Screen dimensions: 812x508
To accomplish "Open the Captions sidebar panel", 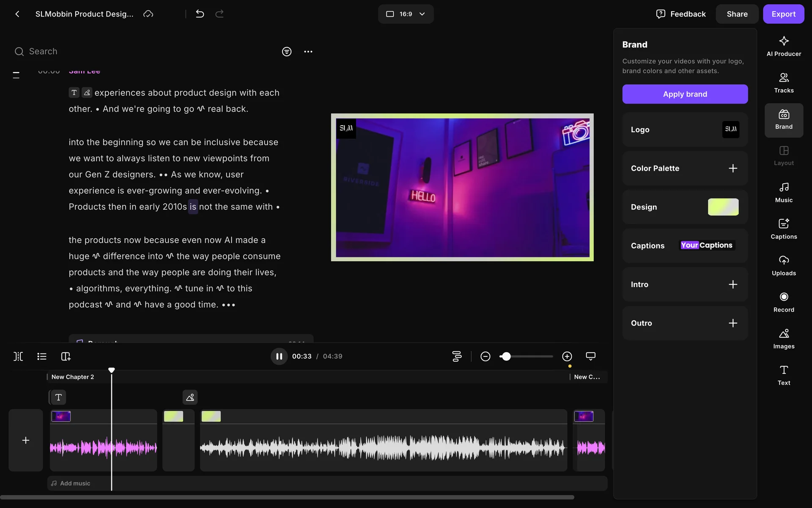I will coord(783,229).
